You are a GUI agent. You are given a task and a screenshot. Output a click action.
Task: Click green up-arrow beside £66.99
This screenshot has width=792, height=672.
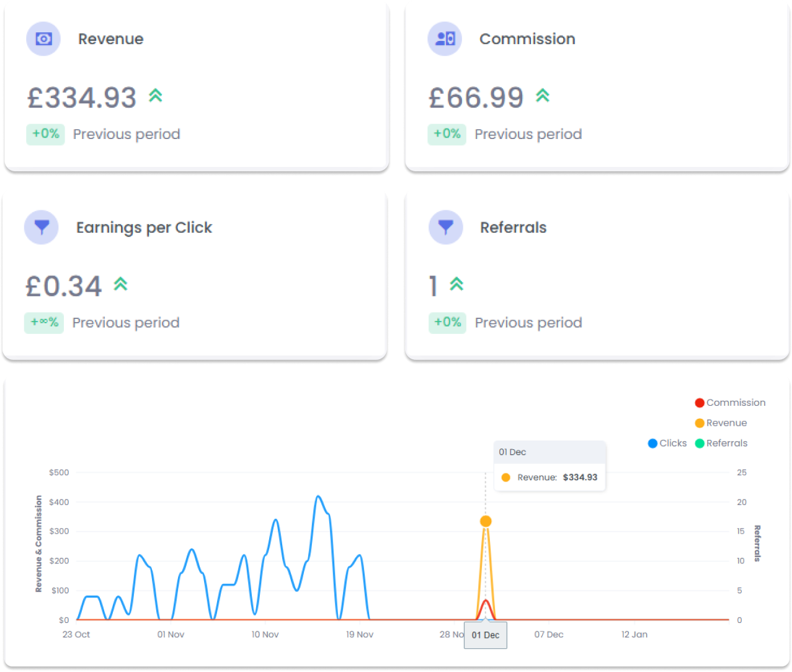(x=543, y=96)
